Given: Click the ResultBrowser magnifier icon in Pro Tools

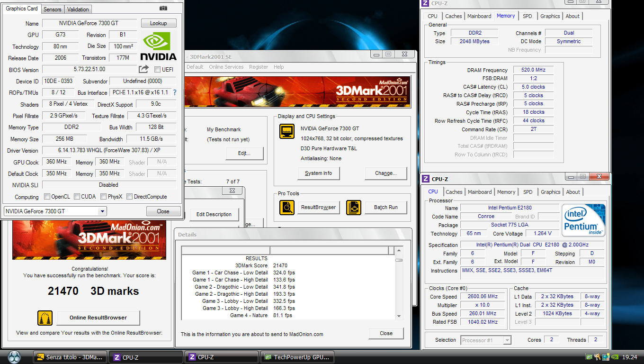Looking at the screenshot, I should pyautogui.click(x=286, y=208).
